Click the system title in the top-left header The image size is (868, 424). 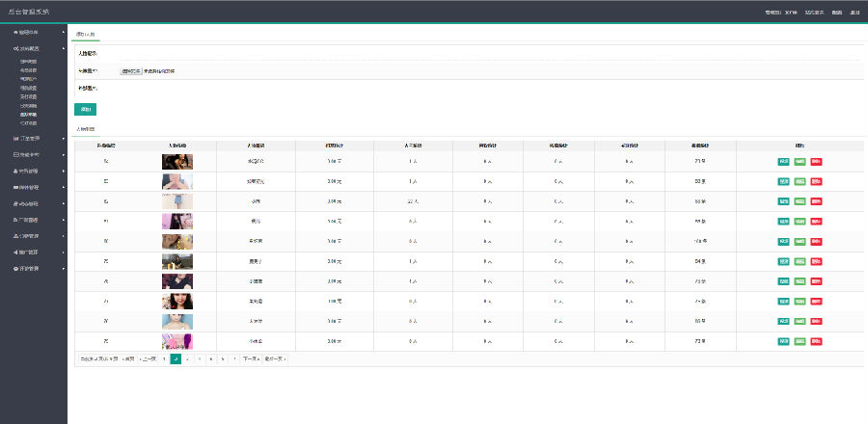[29, 12]
